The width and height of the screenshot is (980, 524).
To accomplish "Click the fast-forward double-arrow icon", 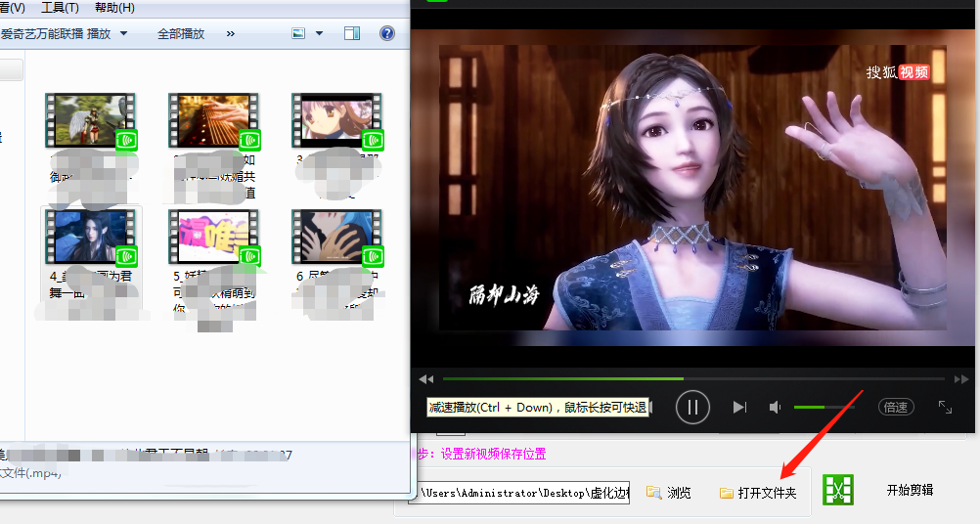I will (960, 379).
